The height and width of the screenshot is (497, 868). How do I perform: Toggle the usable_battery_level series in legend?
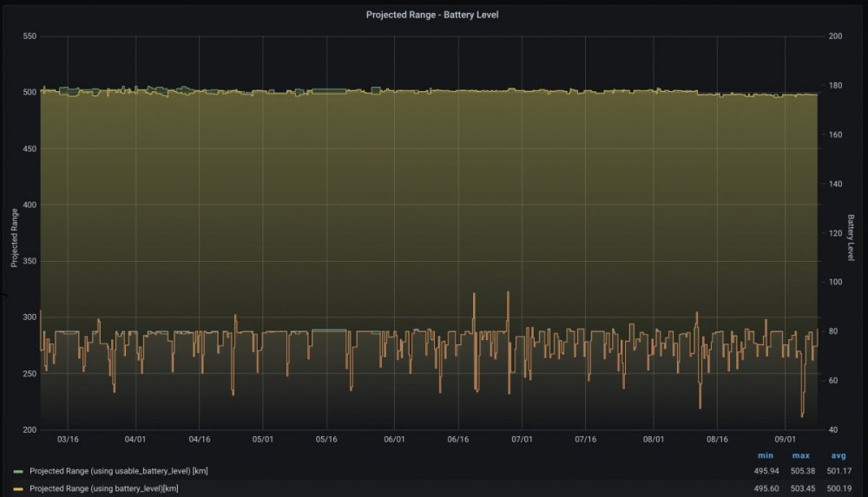(118, 471)
